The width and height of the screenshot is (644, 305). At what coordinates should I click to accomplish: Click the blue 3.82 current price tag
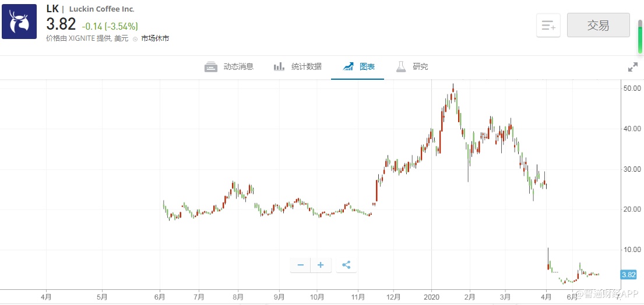pos(628,275)
